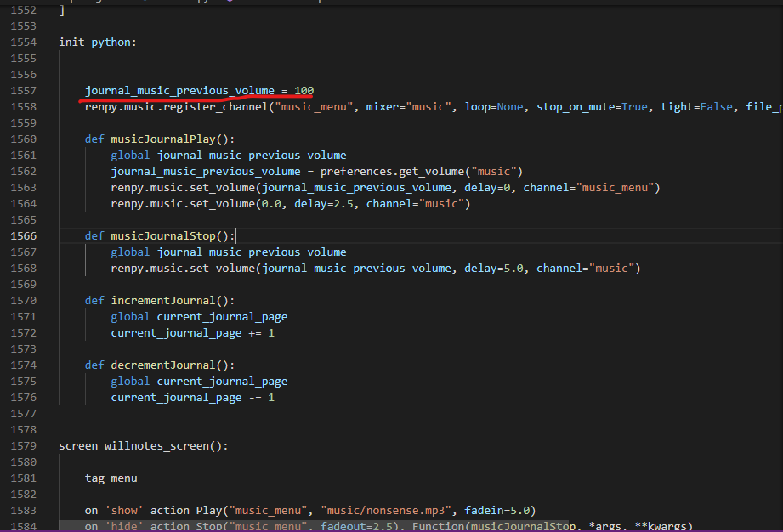Click line number 1571 in the gutter
This screenshot has height=532, width=783.
[24, 316]
